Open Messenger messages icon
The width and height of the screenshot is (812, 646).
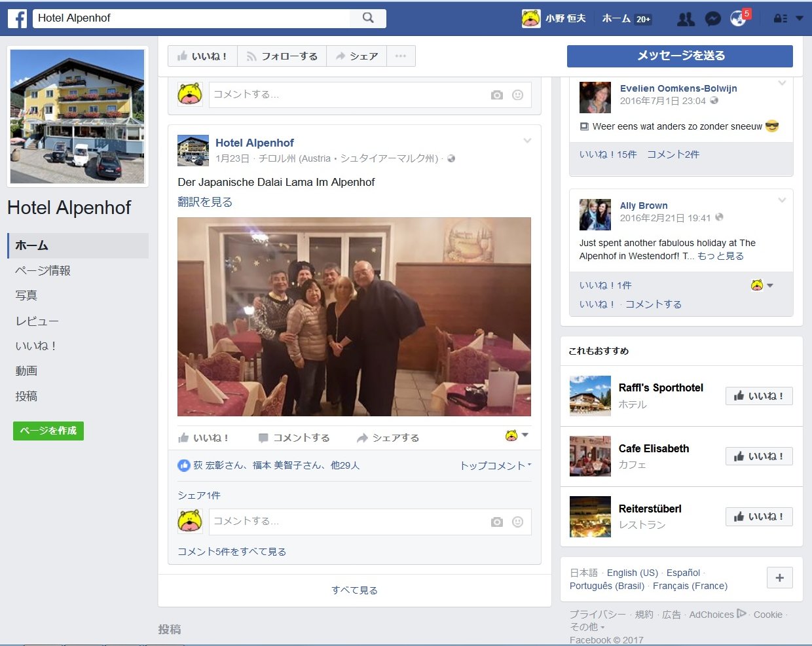pos(712,19)
